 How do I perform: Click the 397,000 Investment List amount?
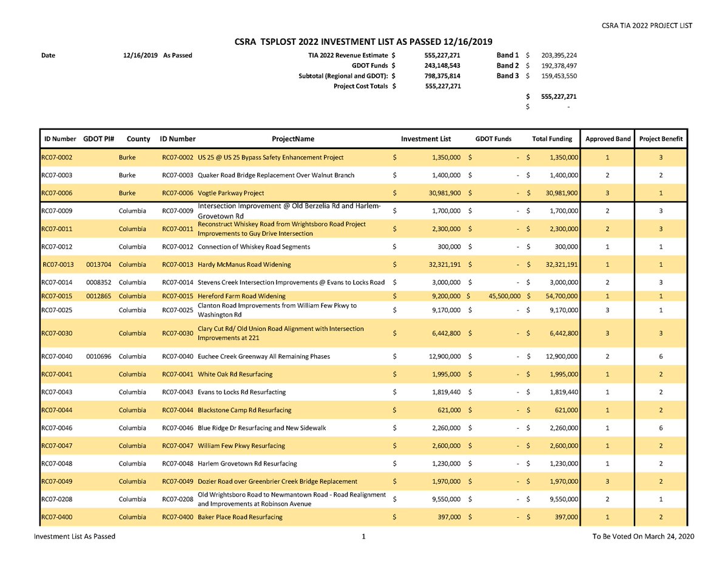(x=450, y=517)
